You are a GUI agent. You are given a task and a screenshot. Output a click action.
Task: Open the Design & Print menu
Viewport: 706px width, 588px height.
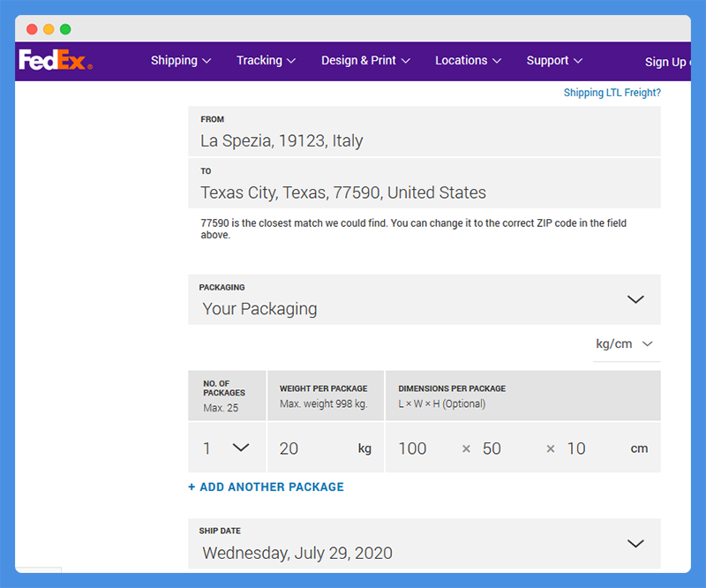(x=365, y=60)
